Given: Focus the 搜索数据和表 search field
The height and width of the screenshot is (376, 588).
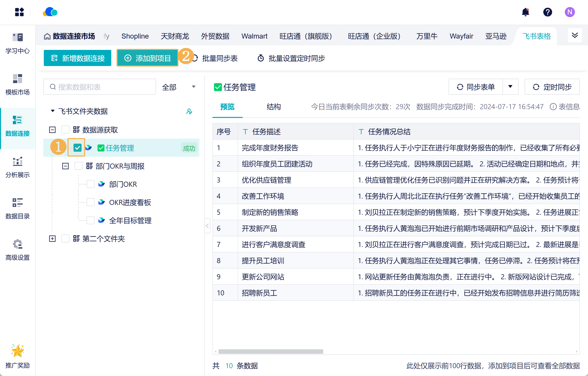Looking at the screenshot, I should tap(100, 87).
